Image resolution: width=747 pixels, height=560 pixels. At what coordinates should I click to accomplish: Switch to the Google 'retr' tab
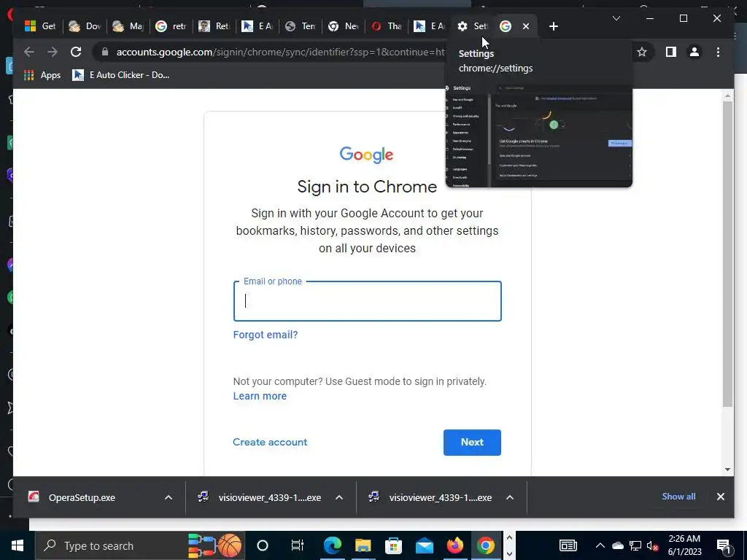[171, 26]
